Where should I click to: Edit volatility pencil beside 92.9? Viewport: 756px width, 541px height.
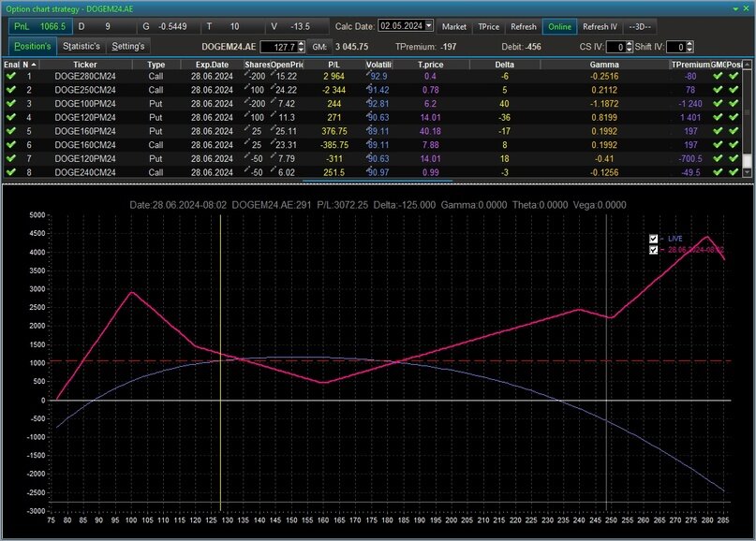pyautogui.click(x=369, y=73)
